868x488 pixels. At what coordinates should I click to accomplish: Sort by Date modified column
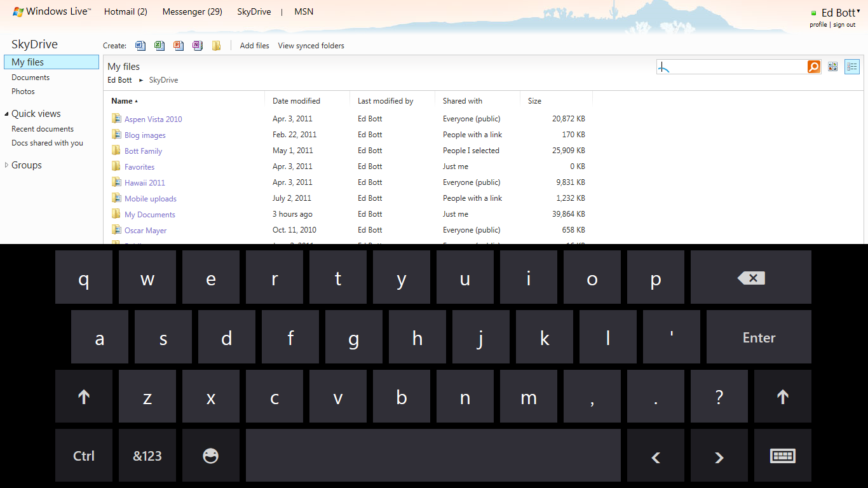(x=296, y=101)
